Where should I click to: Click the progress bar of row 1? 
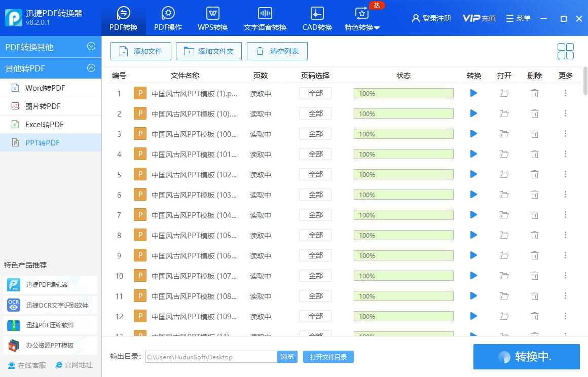(403, 93)
